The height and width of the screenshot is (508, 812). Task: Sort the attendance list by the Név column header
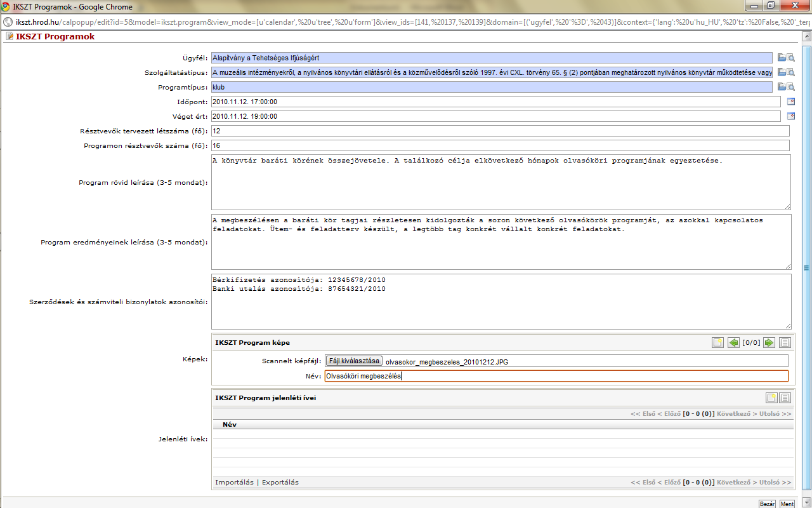pos(230,424)
